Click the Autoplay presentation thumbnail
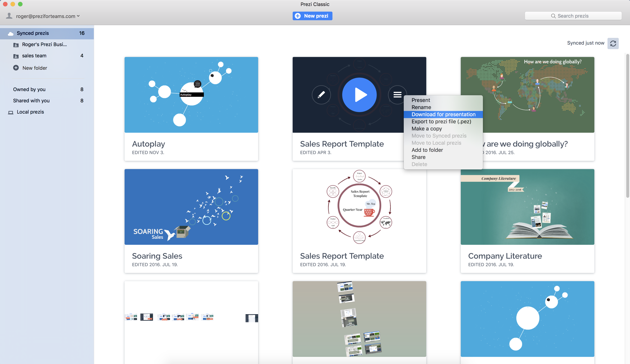The width and height of the screenshot is (630, 364). (191, 94)
